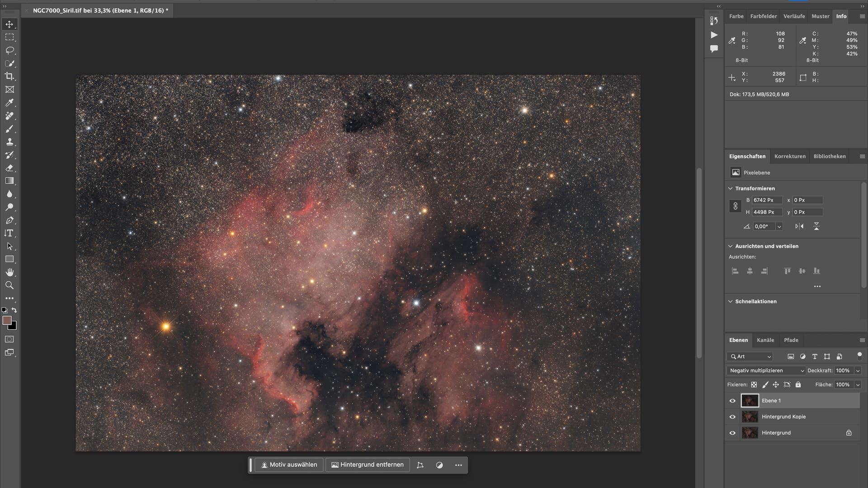
Task: Select the Quick Selection brush tool
Action: tap(9, 63)
